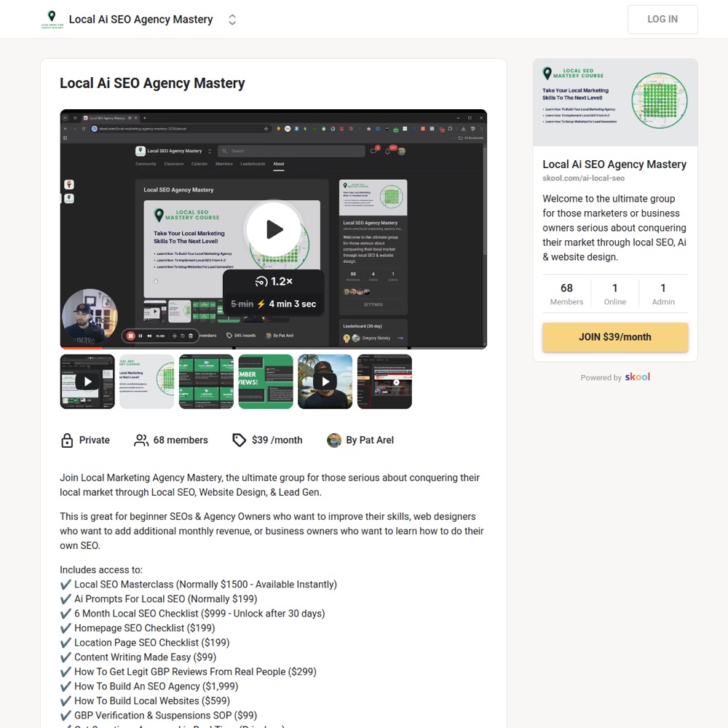728x728 pixels.
Task: Click the Local SEO Masterclass list item
Action: click(x=199, y=585)
